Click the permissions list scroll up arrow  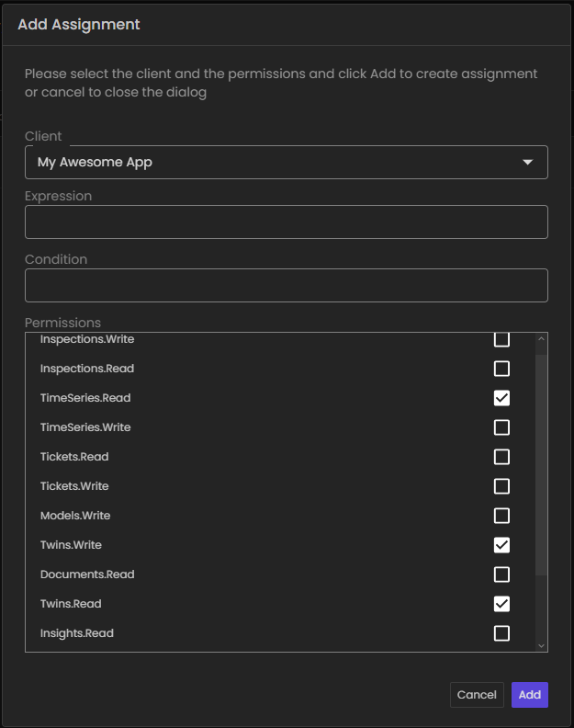[x=541, y=339]
